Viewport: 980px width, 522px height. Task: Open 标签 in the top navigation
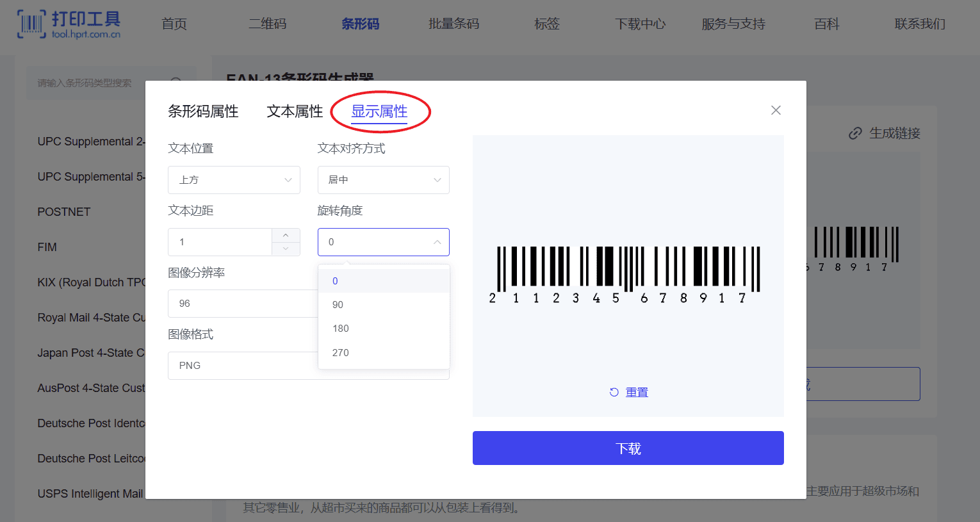pos(547,24)
